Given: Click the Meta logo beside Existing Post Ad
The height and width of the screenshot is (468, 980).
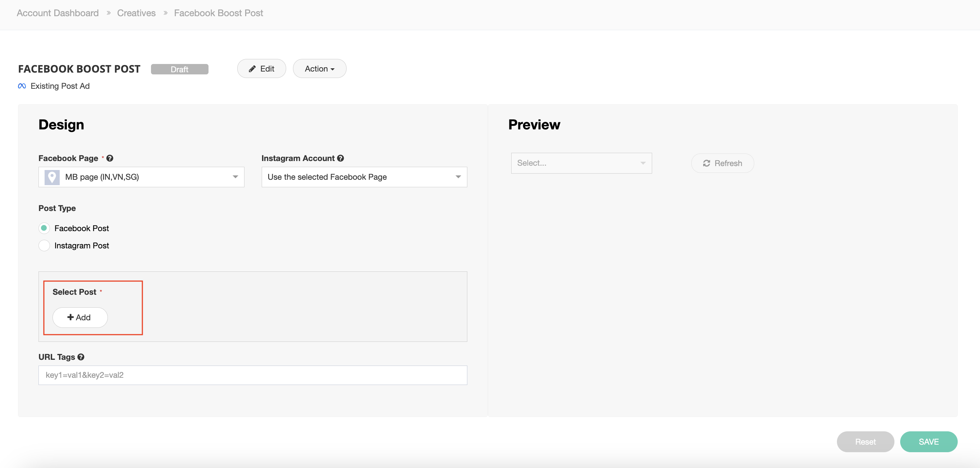Looking at the screenshot, I should tap(22, 86).
